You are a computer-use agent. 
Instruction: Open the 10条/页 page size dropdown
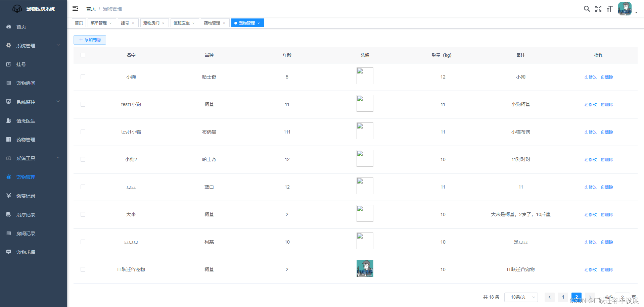[x=521, y=297]
